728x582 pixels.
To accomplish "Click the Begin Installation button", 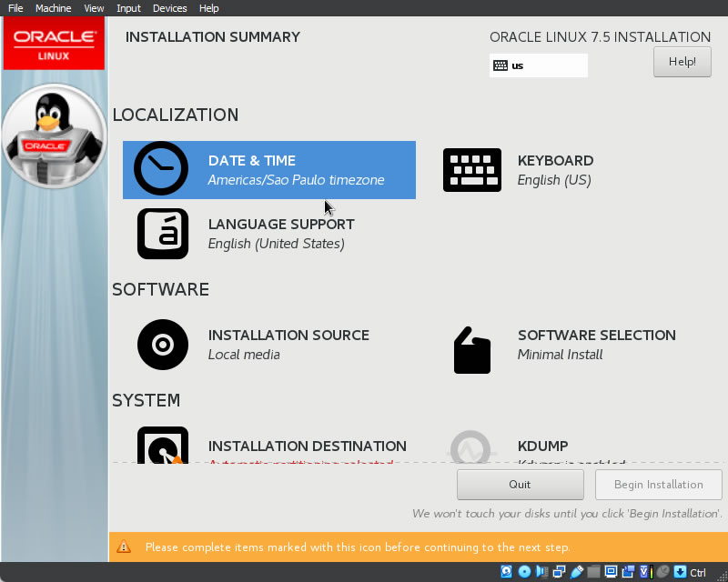I will (658, 485).
